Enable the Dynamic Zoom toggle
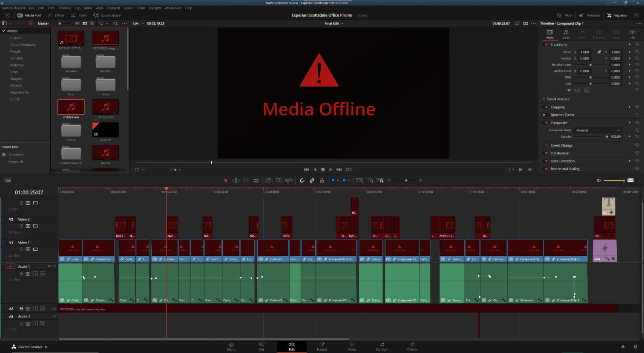644x353 pixels. (x=544, y=115)
